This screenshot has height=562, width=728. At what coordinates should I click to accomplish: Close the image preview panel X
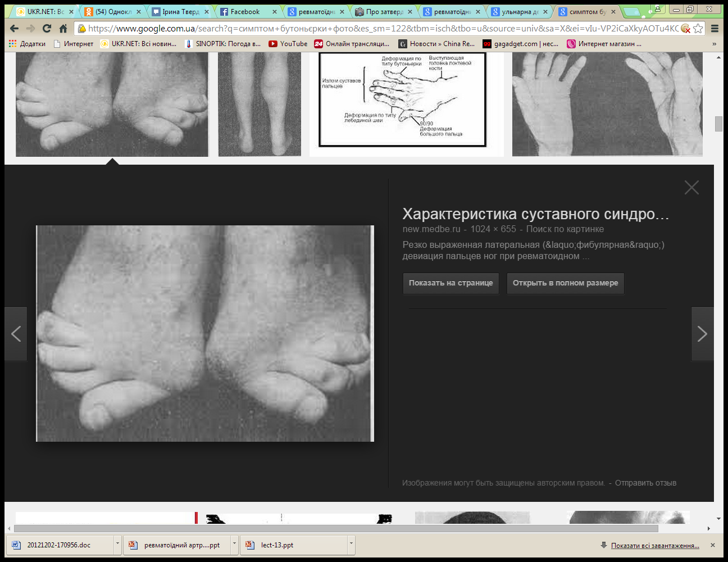691,188
